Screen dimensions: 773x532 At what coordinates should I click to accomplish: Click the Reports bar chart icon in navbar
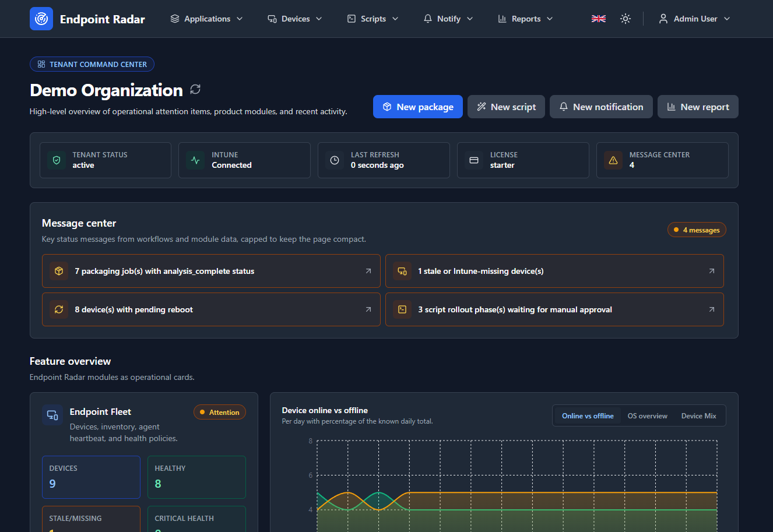503,19
